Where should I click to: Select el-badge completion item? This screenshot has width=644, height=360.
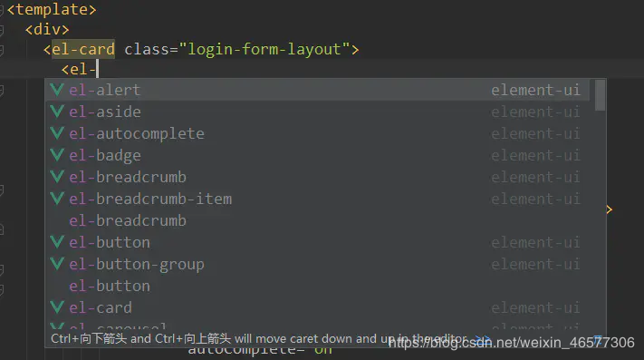[318, 155]
